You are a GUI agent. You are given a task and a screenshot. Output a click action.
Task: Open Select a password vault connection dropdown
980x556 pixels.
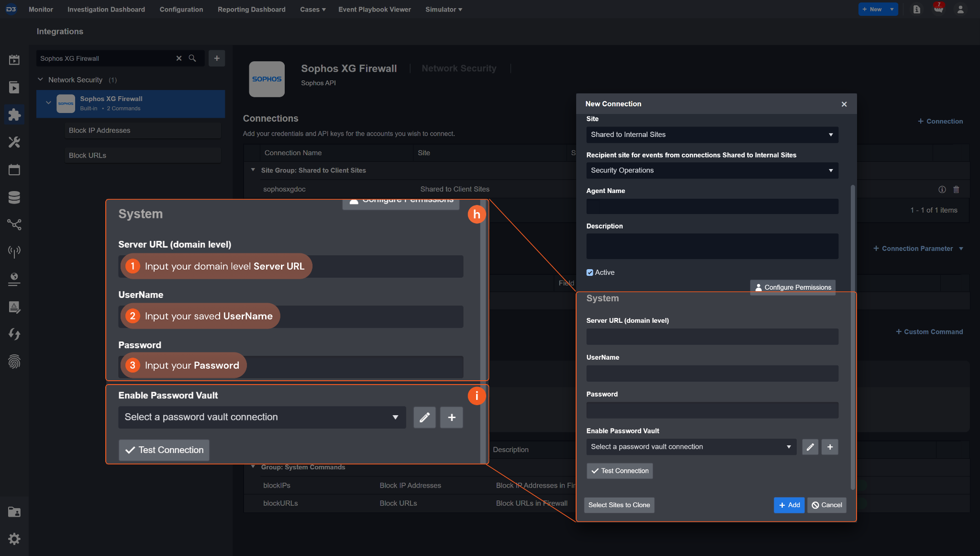691,447
